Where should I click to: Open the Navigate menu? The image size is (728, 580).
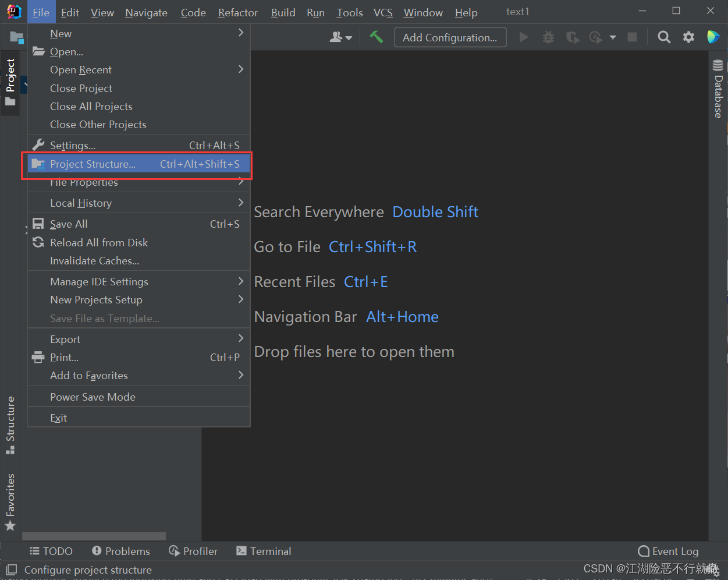point(145,12)
